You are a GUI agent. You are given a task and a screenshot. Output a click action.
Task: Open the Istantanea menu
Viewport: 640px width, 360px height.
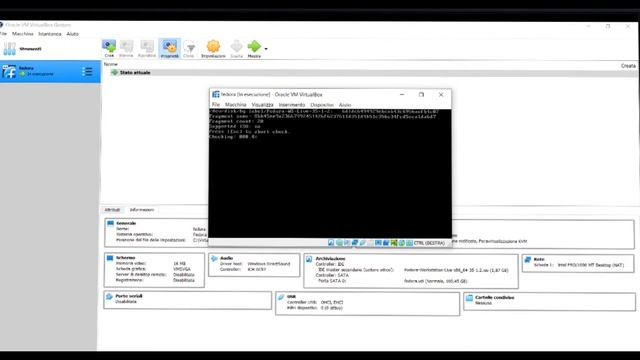pyautogui.click(x=50, y=34)
